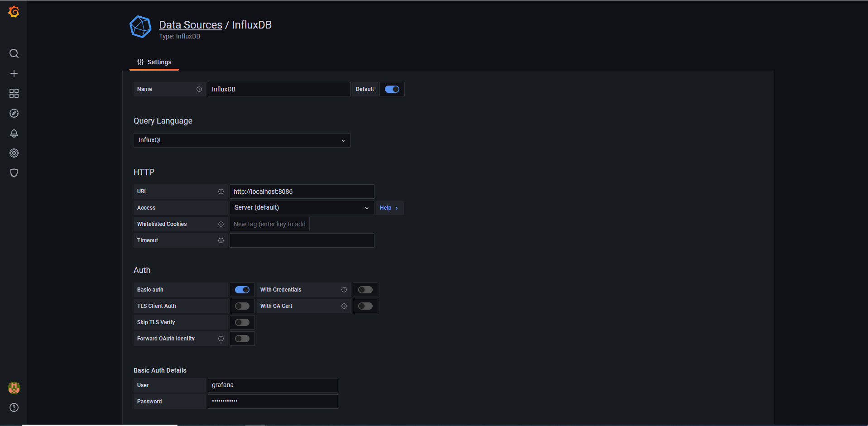Open the InfluxQL query language dropdown
Image resolution: width=868 pixels, height=426 pixels.
(x=242, y=140)
